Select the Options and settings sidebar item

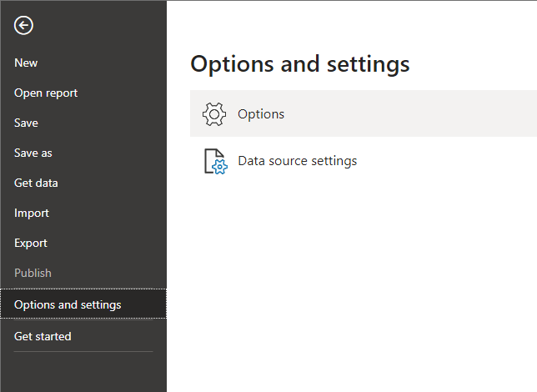[83, 304]
